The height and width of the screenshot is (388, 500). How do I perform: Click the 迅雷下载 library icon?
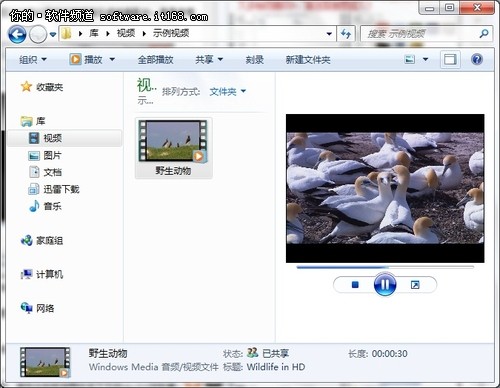tap(34, 189)
